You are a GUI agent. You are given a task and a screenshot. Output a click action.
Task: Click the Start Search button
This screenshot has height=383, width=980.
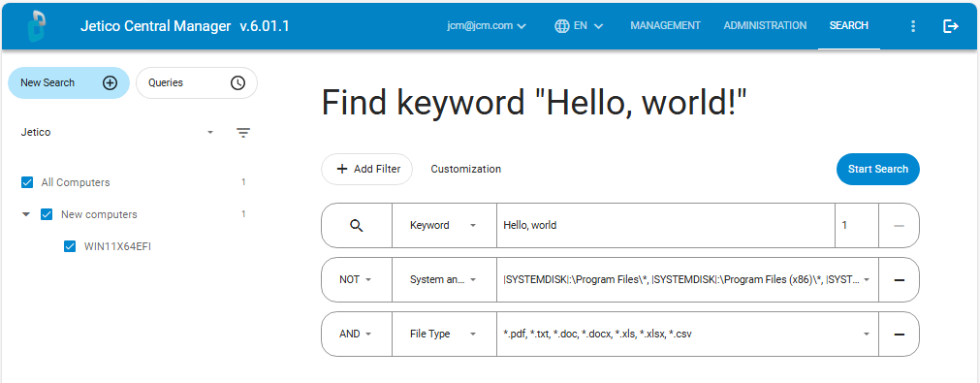[x=877, y=170]
